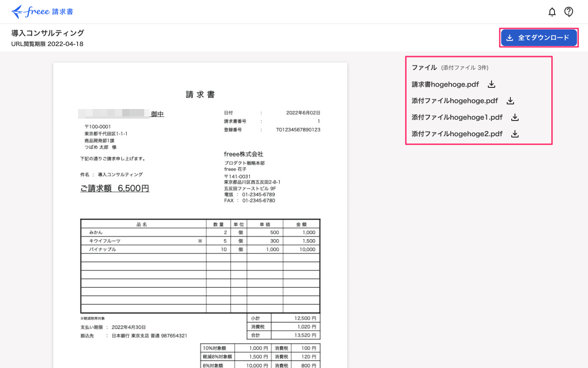Click the freee 請求書 logo
The image size is (588, 368).
[42, 11]
